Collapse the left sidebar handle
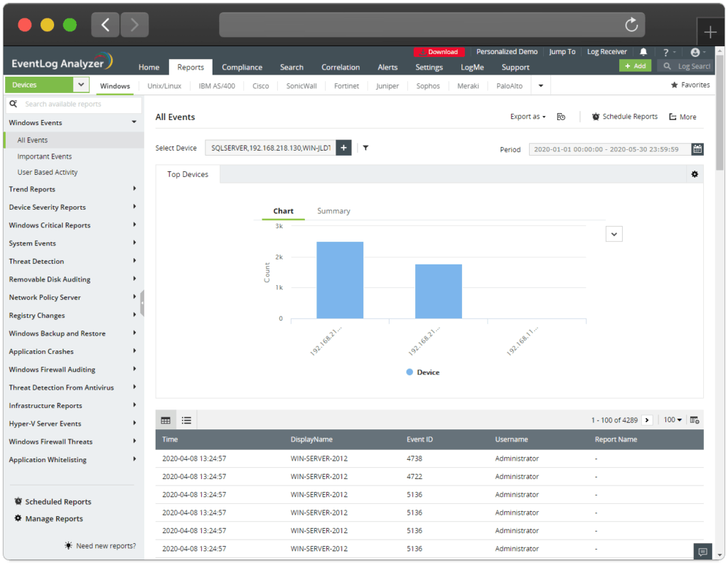 point(142,303)
